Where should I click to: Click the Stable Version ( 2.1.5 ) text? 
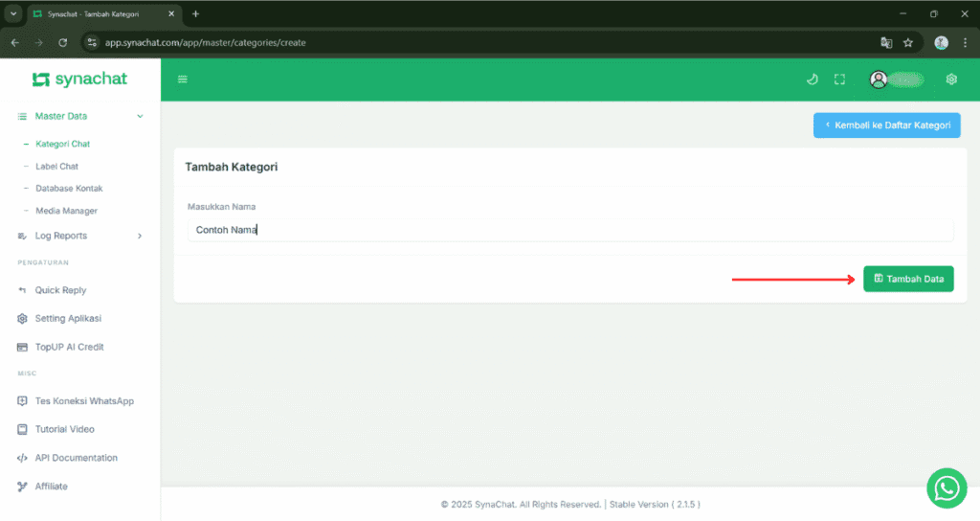pos(655,504)
